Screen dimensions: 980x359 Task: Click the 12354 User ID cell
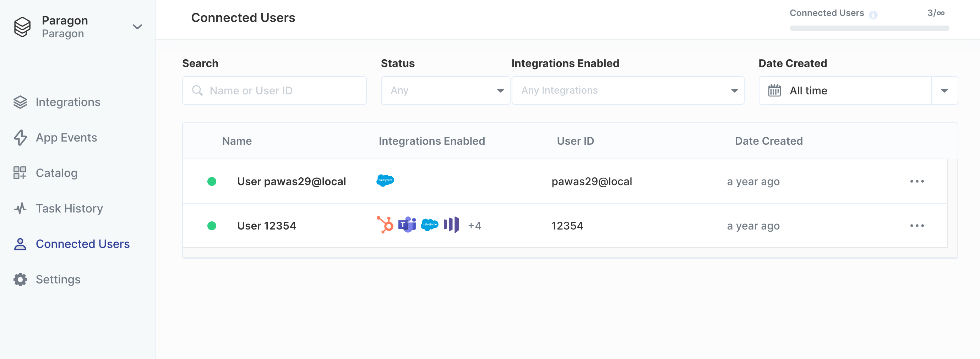click(x=567, y=226)
